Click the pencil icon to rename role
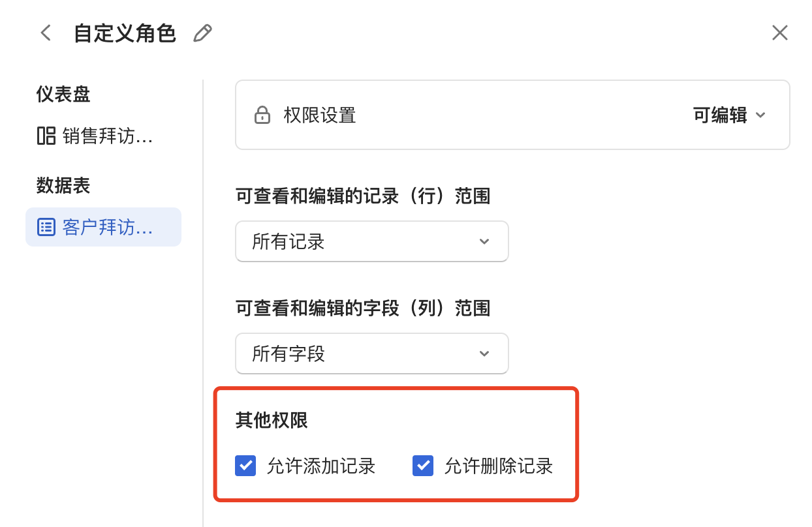The image size is (812, 527). (203, 33)
